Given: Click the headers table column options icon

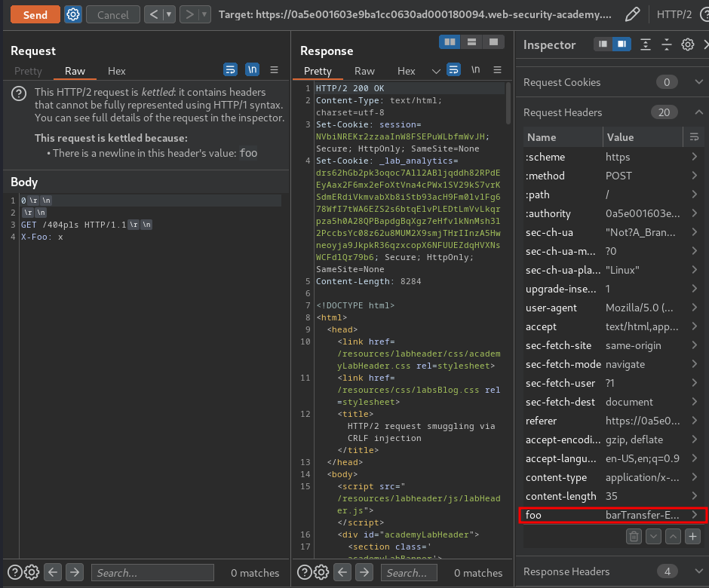Looking at the screenshot, I should [694, 137].
